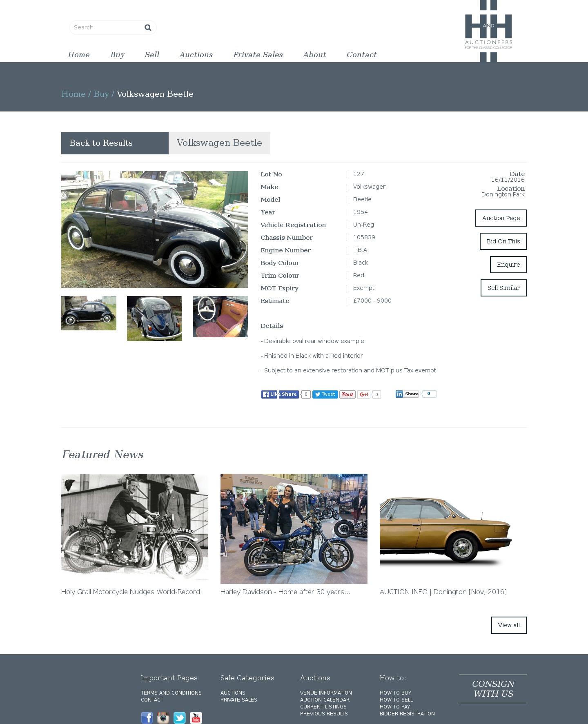Click the Facebook Share button

tap(289, 394)
